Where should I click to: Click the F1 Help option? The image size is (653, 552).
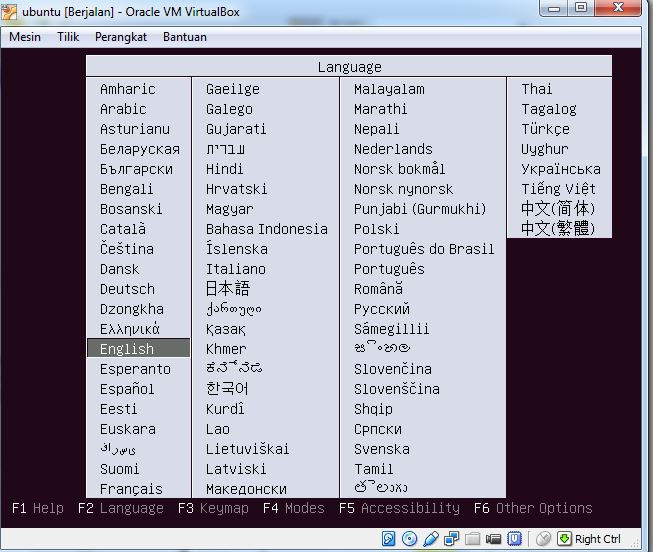37,508
